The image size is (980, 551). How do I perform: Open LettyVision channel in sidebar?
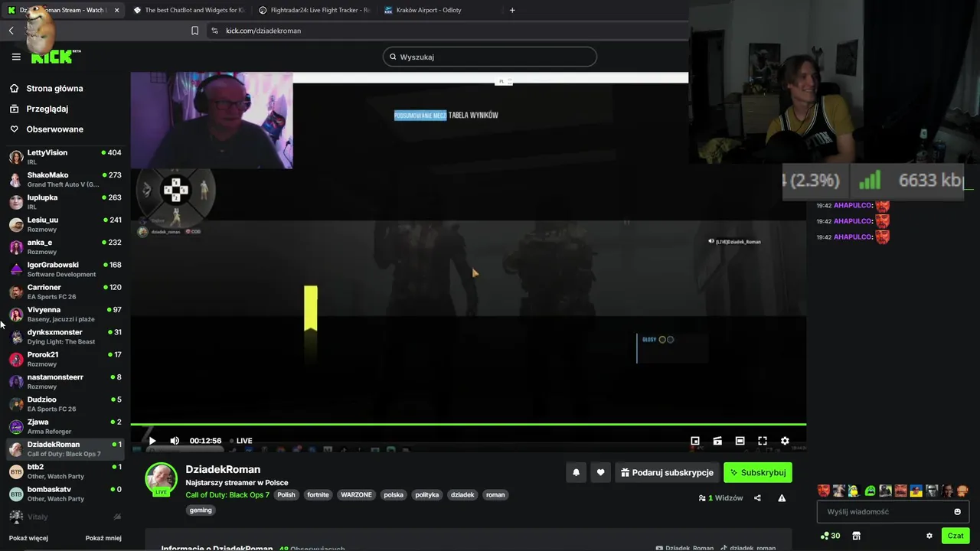[x=65, y=157]
